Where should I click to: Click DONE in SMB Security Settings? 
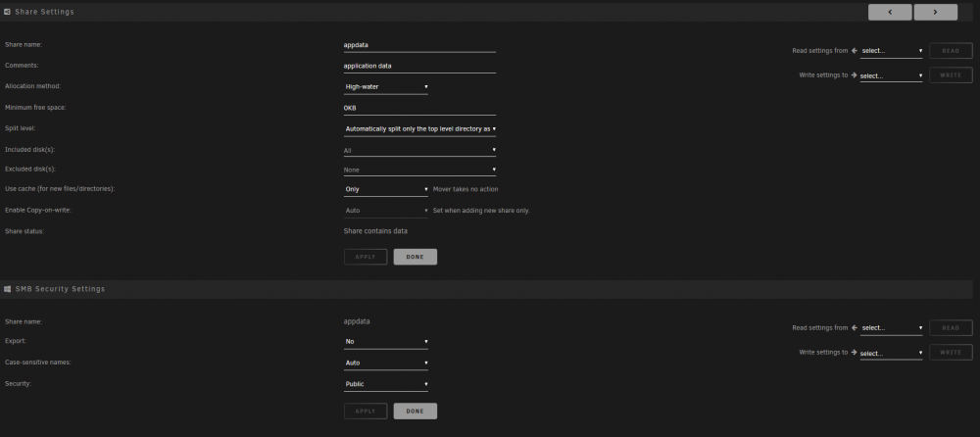[415, 411]
